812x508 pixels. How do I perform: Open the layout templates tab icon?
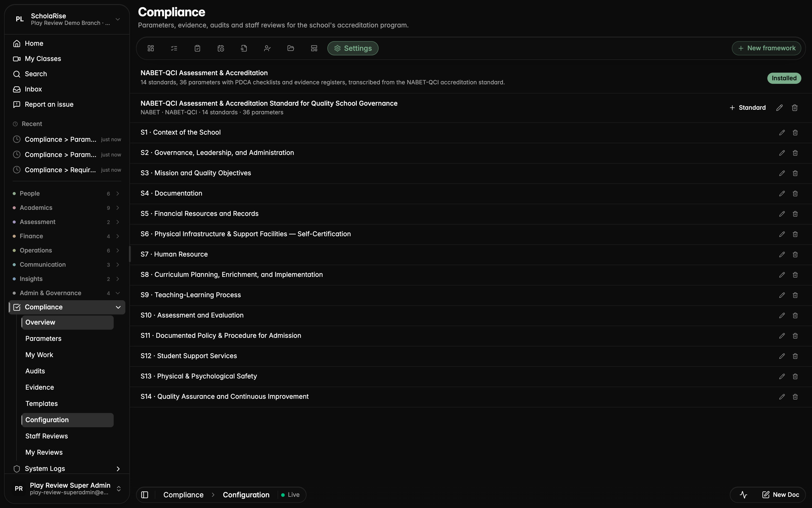314,48
